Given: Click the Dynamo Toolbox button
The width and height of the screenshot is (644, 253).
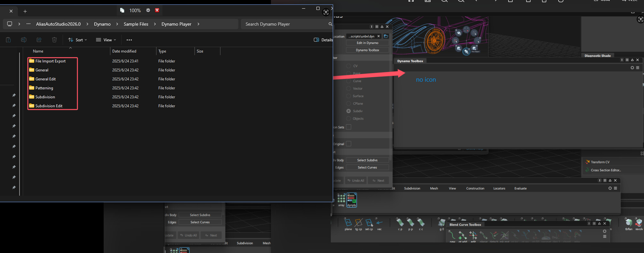Looking at the screenshot, I should tap(368, 50).
